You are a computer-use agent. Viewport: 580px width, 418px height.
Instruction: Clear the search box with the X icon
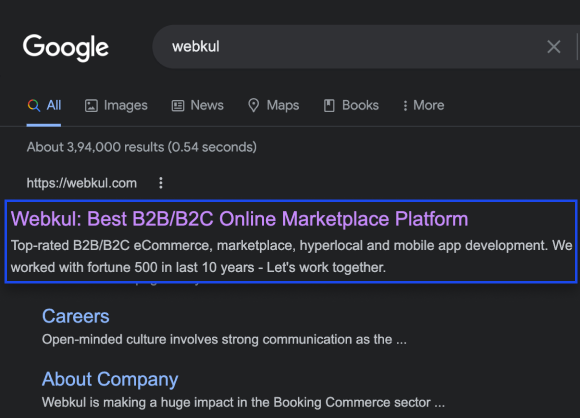click(x=553, y=47)
